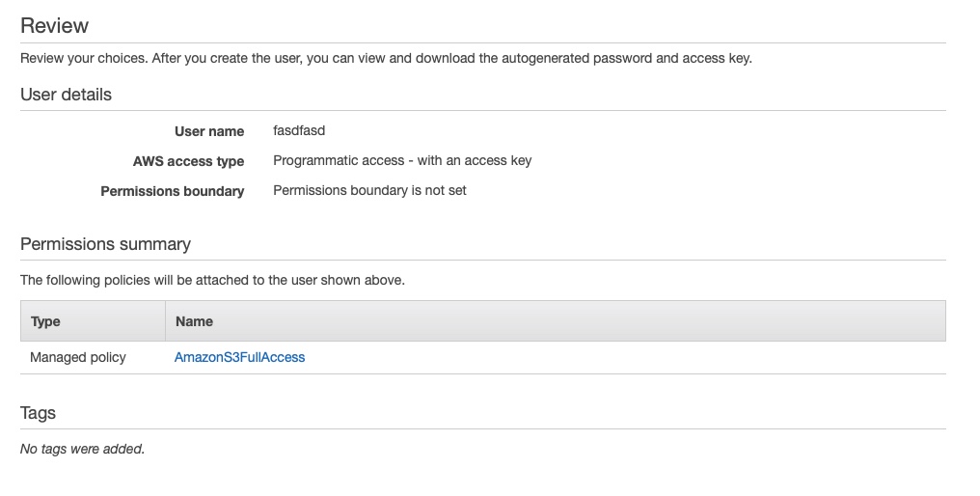Click the bold Permissions boundary label

tap(172, 191)
